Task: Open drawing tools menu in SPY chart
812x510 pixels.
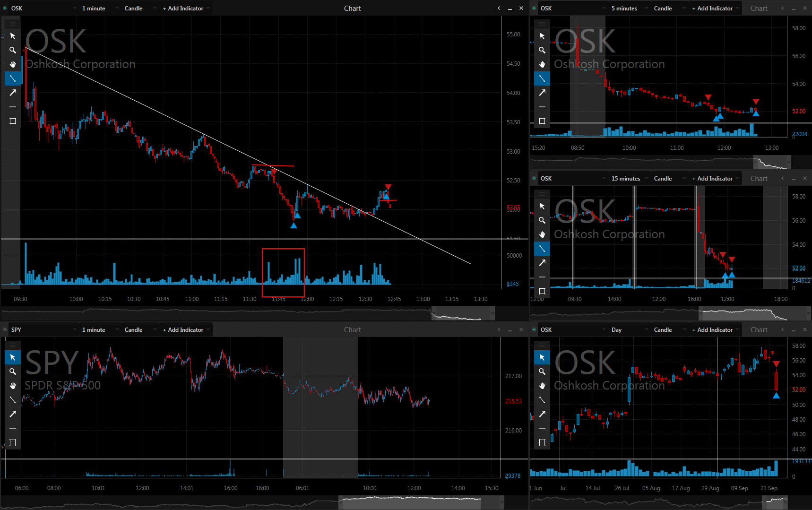Action: (13, 345)
